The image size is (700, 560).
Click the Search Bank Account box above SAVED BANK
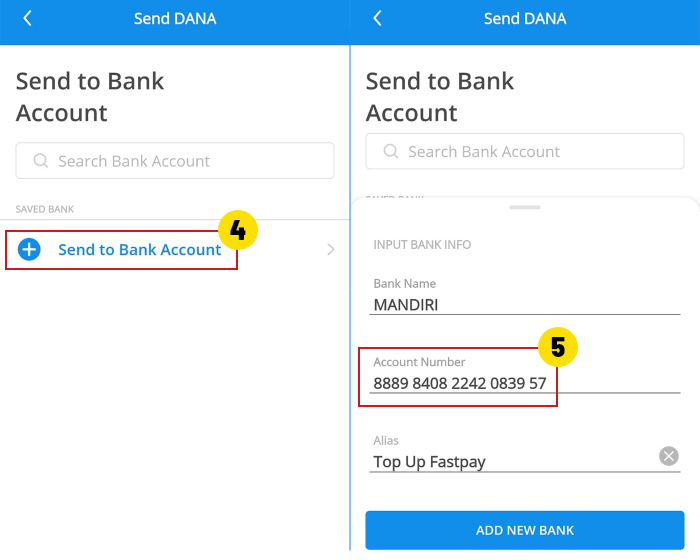(175, 160)
